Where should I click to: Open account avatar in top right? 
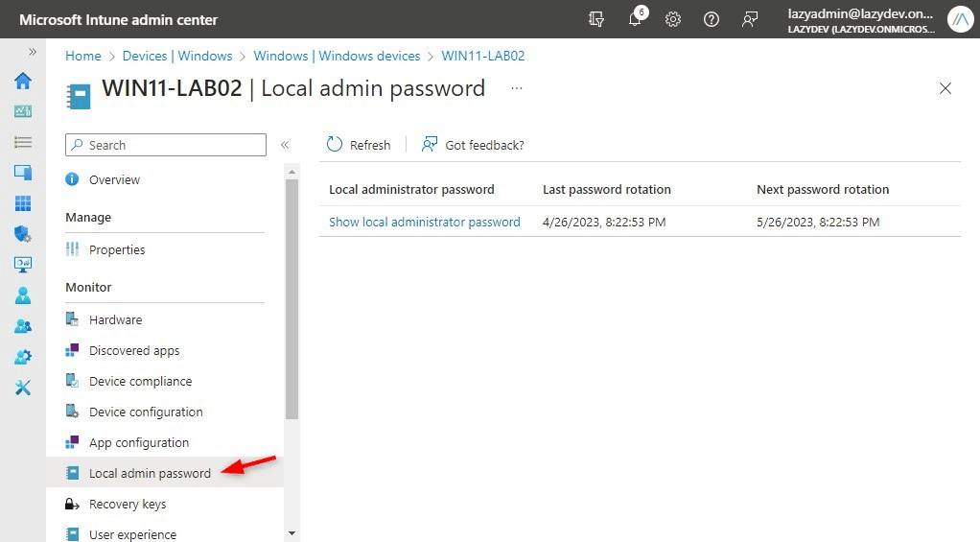tap(961, 19)
